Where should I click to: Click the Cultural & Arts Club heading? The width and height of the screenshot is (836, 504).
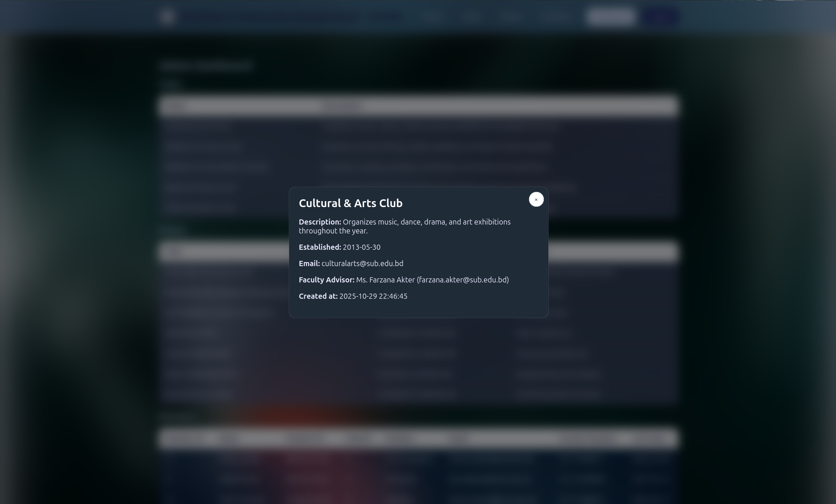350,203
